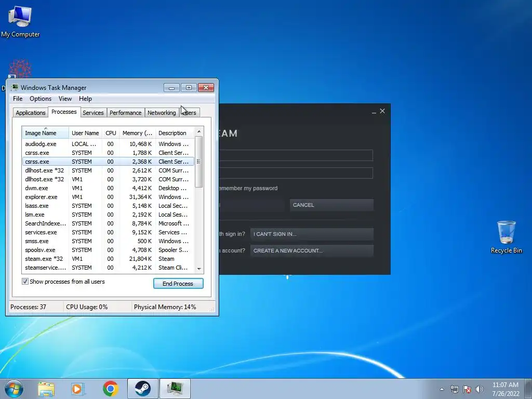Click CANCEL in the Steam window
Image resolution: width=532 pixels, height=399 pixels.
coord(331,205)
